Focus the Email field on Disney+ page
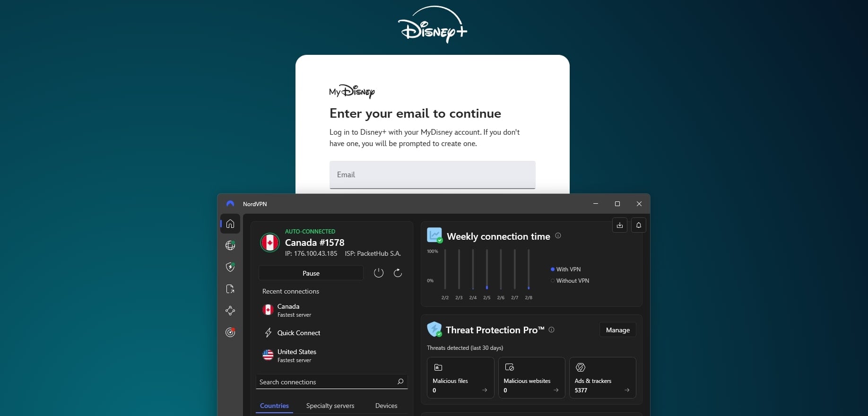Image resolution: width=868 pixels, height=416 pixels. click(x=433, y=175)
